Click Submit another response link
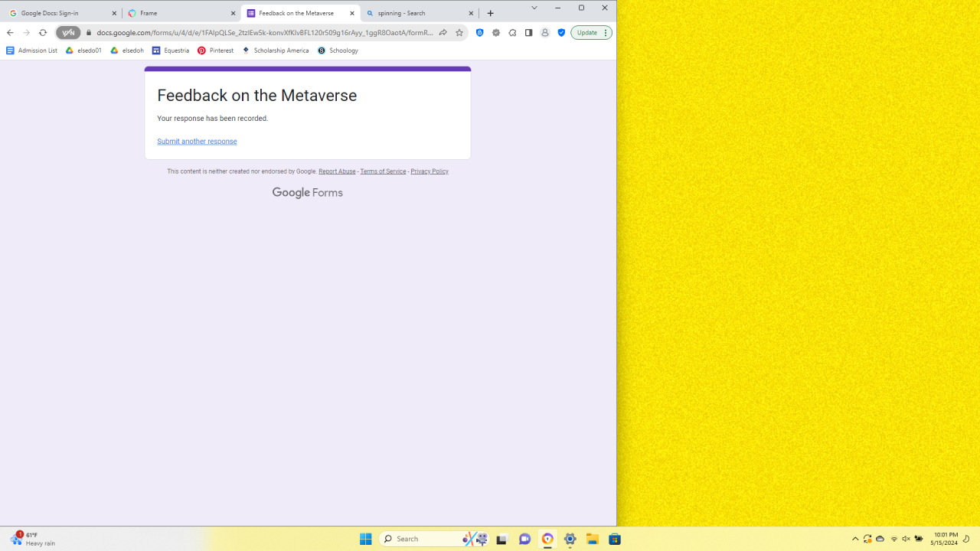This screenshot has height=551, width=980. click(x=197, y=142)
